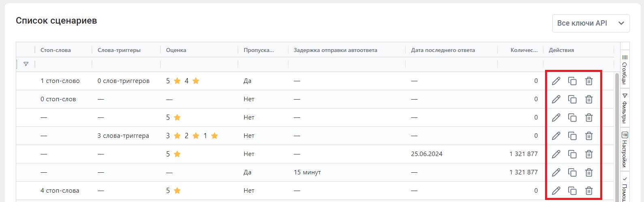This screenshot has height=202, width=644.
Task: Edit the scenario answered on 25.06.2024
Action: tap(556, 154)
